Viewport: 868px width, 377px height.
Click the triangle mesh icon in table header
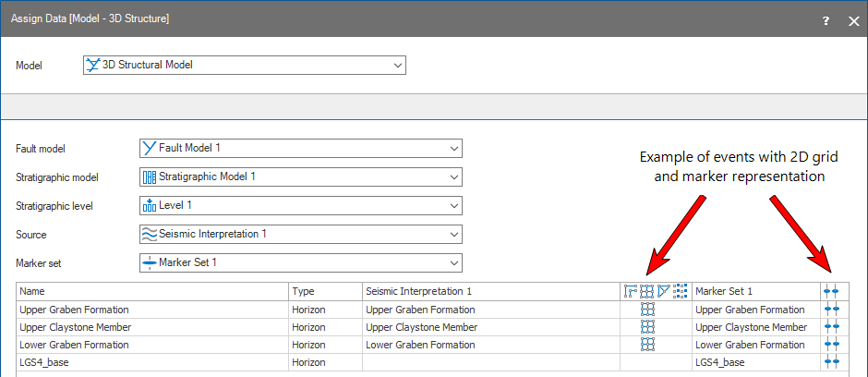coord(664,291)
